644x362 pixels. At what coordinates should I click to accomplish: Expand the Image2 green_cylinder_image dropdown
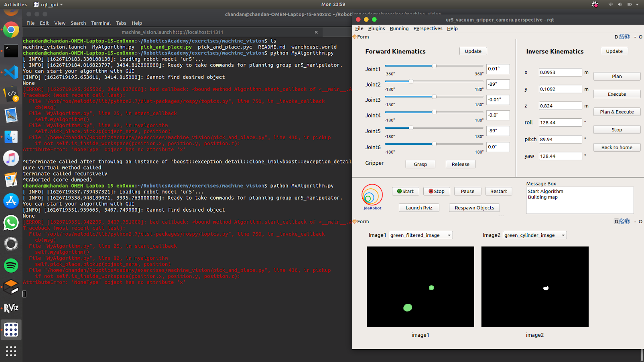click(x=534, y=235)
